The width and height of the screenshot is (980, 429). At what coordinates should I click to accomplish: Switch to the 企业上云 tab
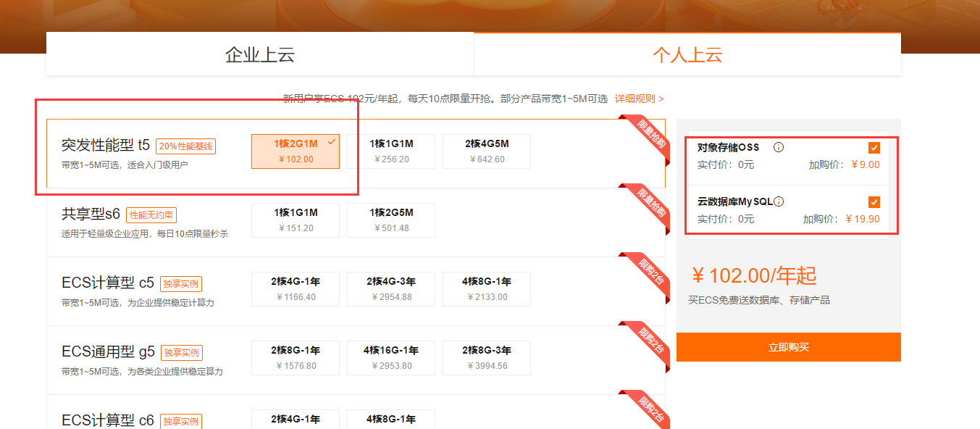pyautogui.click(x=260, y=54)
